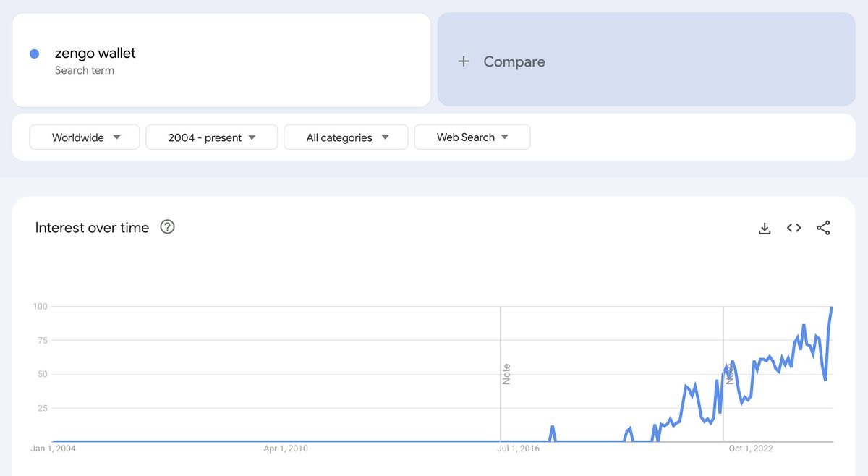Click the Note marker near Jul 1, 2016
868x476 pixels.
click(x=506, y=374)
